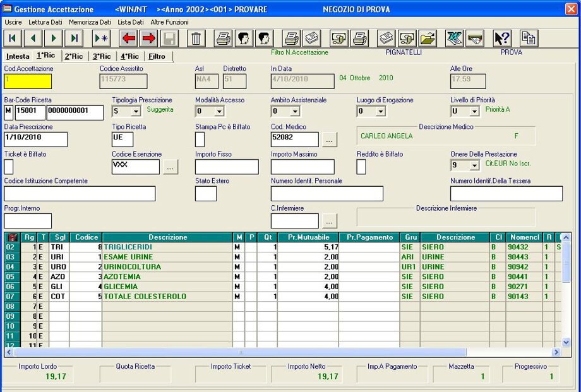
Task: Open the Tipologia Prescrizione dropdown
Action: (x=135, y=112)
